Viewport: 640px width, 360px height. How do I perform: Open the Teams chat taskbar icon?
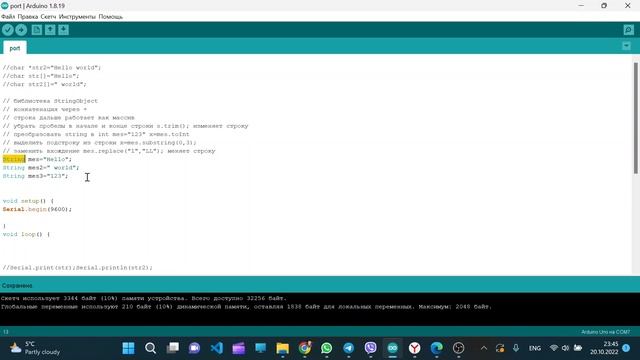(195, 348)
